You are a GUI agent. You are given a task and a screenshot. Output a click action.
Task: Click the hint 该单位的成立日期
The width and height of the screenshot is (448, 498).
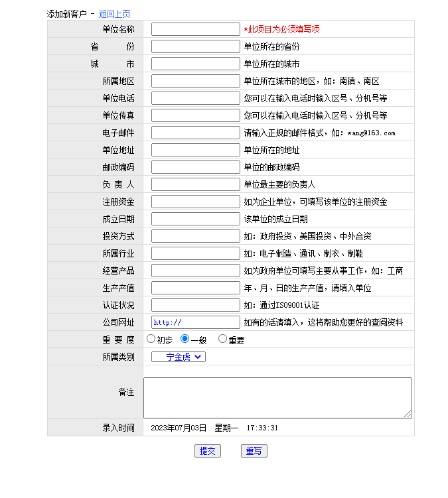click(275, 219)
